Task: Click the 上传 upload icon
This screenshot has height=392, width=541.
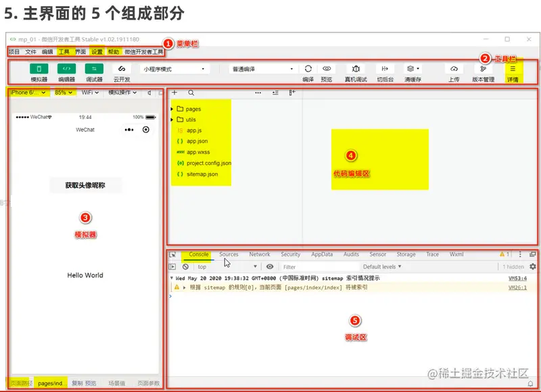Action: 454,69
